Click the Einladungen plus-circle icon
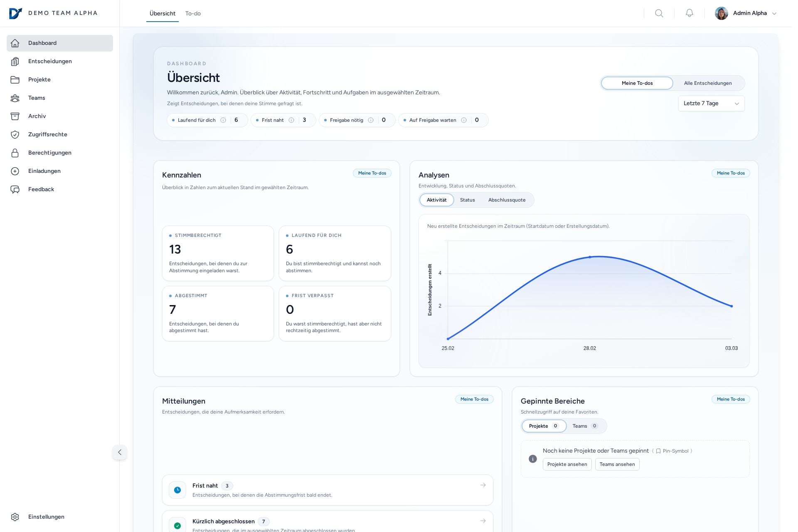798x532 pixels. 15,171
